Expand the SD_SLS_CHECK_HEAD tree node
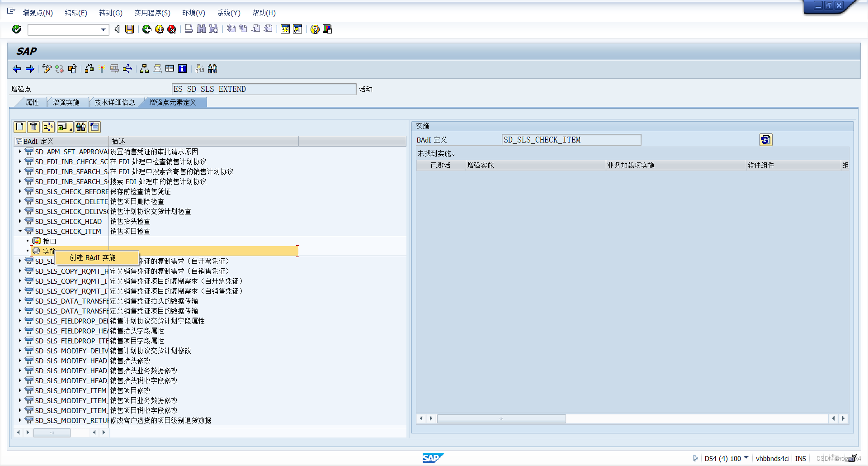 click(x=20, y=221)
